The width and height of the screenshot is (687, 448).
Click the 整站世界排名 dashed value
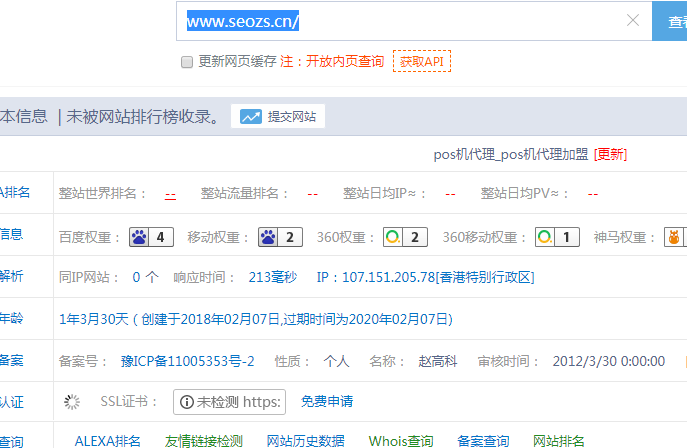click(x=170, y=194)
